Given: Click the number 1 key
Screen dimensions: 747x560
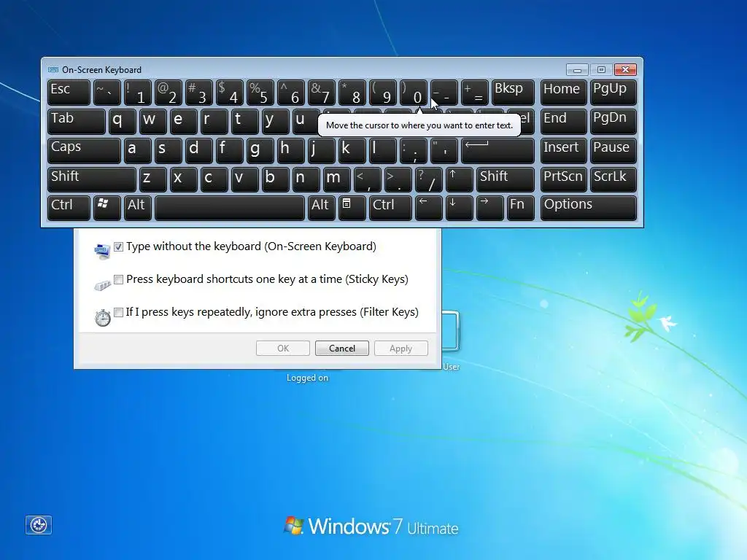Looking at the screenshot, I should (x=138, y=93).
